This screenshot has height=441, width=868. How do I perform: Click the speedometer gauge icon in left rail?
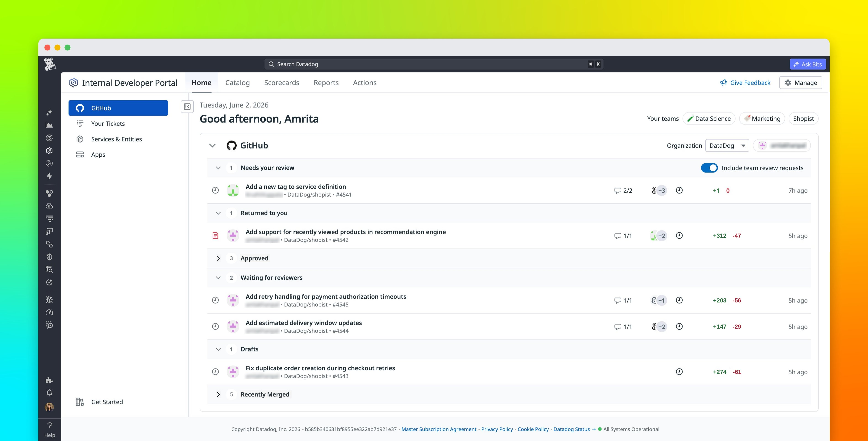tap(50, 312)
